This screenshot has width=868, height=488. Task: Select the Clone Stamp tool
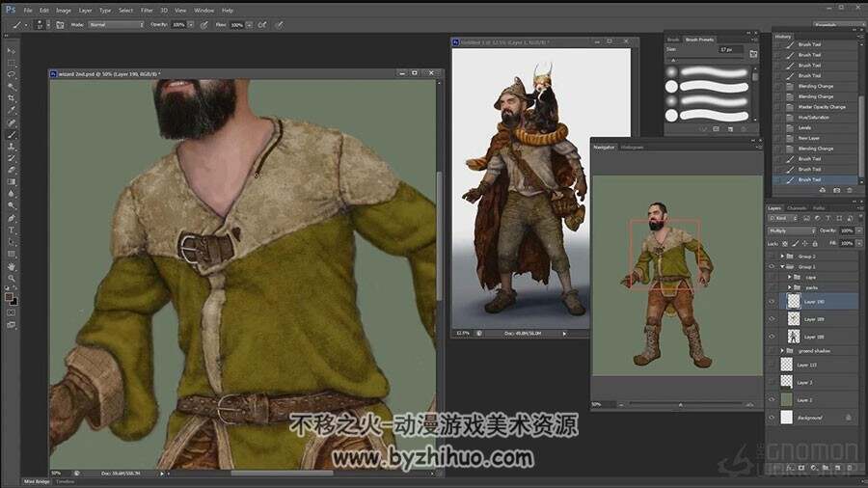coord(11,147)
